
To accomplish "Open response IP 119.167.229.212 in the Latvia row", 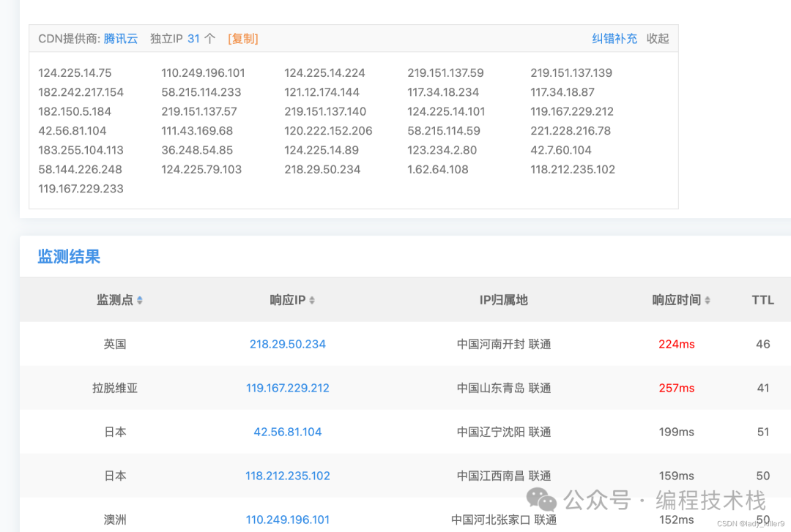I will pyautogui.click(x=287, y=388).
